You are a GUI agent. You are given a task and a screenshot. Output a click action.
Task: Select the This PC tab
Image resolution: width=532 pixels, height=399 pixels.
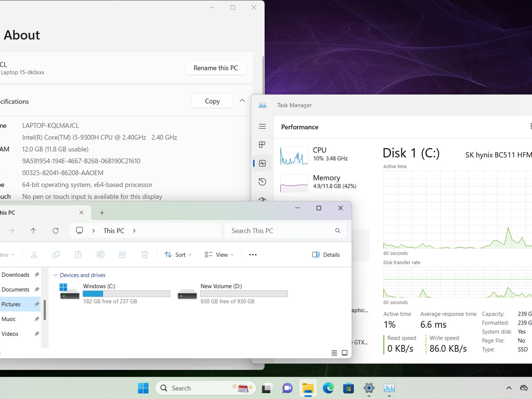[39, 212]
